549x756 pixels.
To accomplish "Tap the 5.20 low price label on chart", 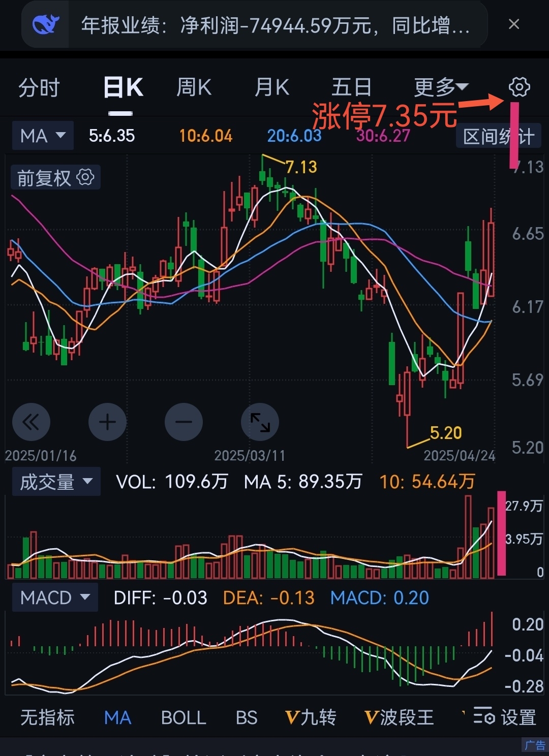I will point(446,433).
